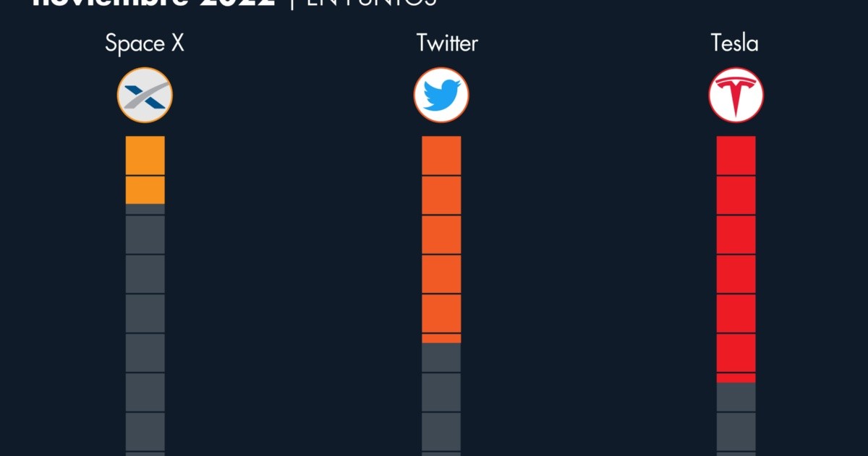Screen dimensions: 868x456
Task: Click third orange segment of the Twitter bar
Action: point(441,235)
